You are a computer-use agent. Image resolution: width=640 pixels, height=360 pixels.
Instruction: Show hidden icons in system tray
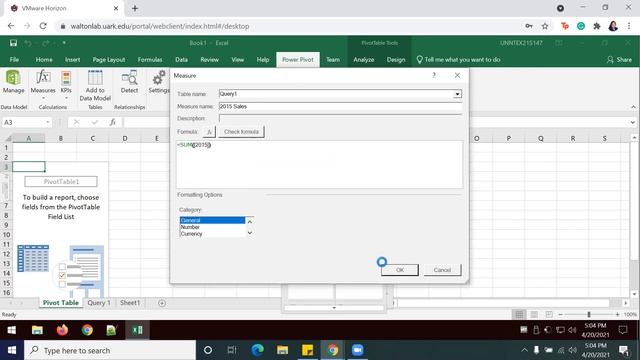(524, 350)
